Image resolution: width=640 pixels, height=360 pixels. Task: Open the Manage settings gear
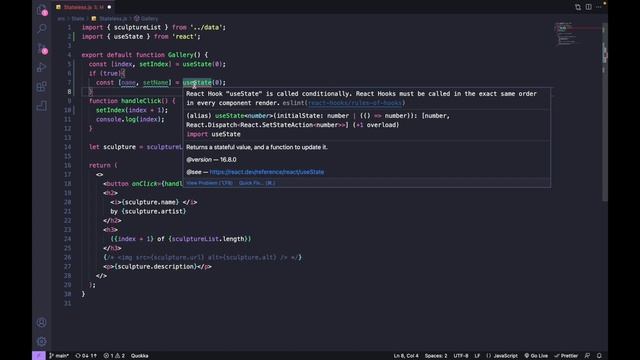(x=42, y=341)
